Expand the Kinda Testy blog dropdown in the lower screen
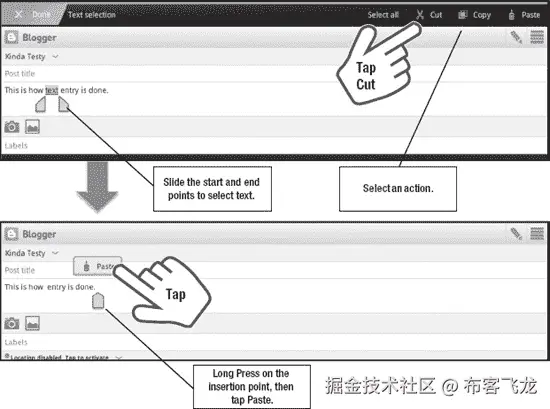Viewport: 550px width, 409px height. coord(55,253)
